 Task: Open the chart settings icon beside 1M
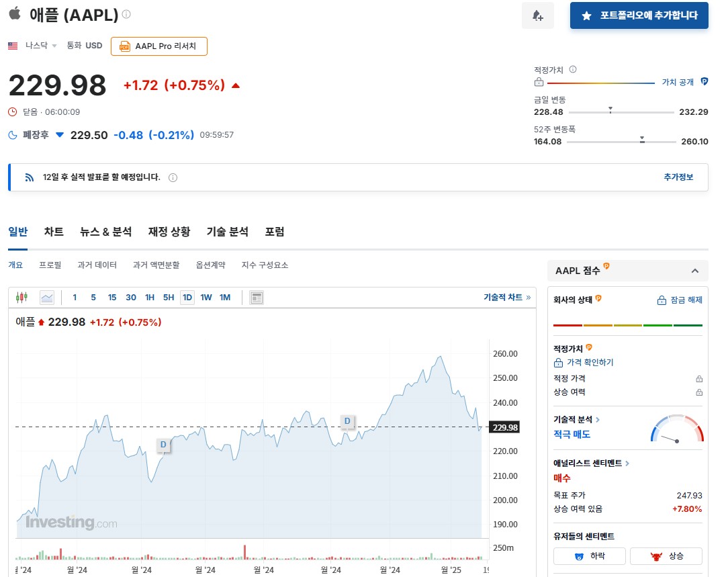(257, 297)
